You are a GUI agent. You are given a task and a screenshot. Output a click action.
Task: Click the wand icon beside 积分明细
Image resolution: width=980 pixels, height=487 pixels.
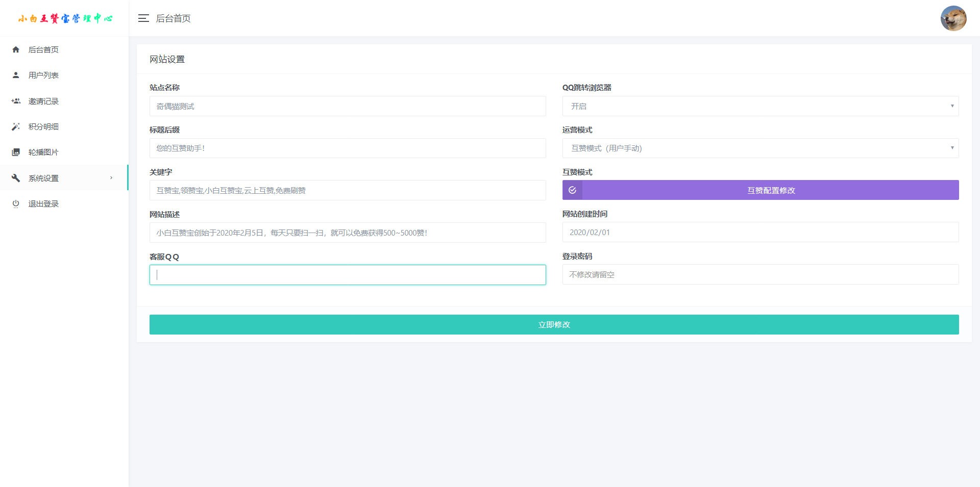coord(16,126)
